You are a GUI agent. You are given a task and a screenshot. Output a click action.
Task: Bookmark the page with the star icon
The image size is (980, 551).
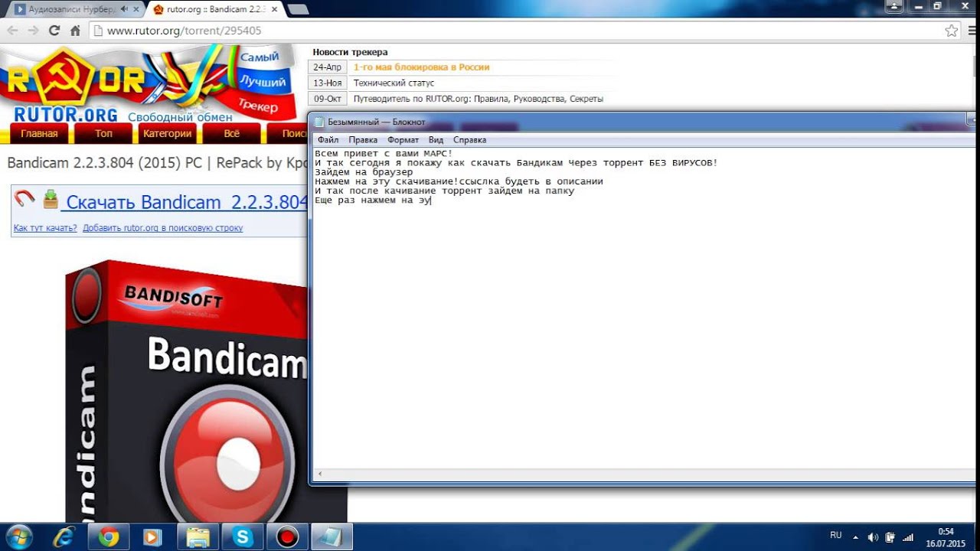click(952, 31)
